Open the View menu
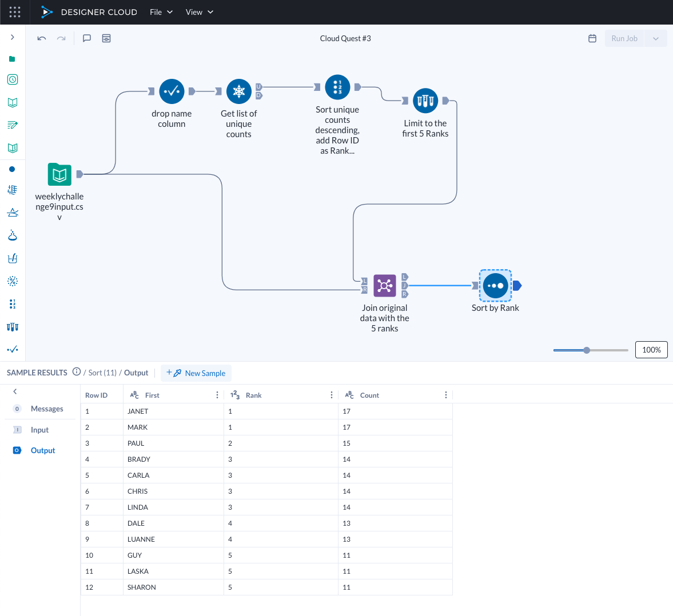This screenshot has height=616, width=673. coord(199,12)
